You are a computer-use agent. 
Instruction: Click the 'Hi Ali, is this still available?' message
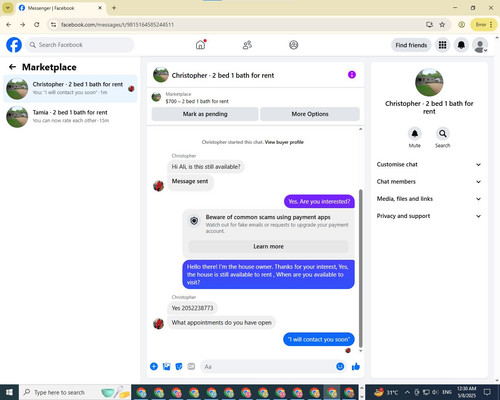[x=206, y=167]
